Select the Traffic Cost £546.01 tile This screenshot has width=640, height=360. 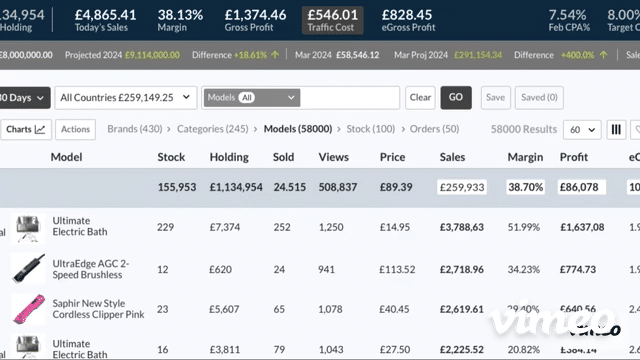(x=332, y=20)
